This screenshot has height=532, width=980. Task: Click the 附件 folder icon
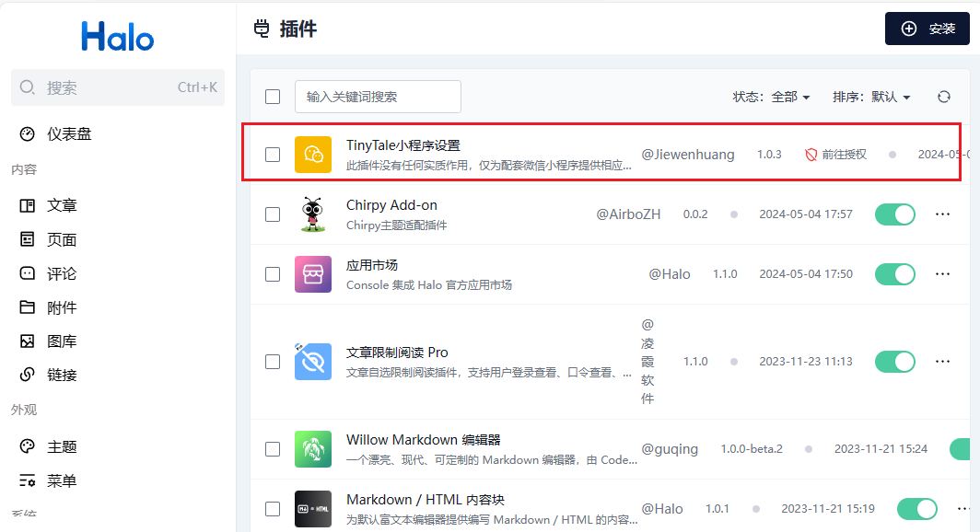pos(27,307)
